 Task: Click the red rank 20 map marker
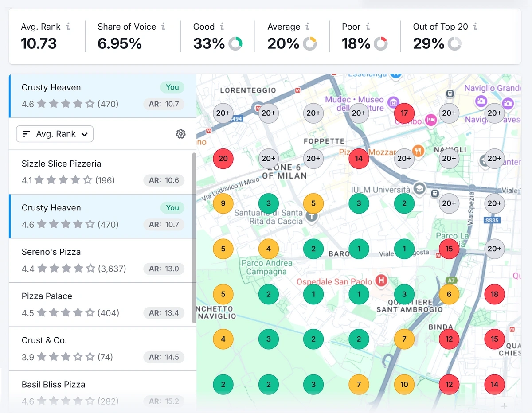223,158
